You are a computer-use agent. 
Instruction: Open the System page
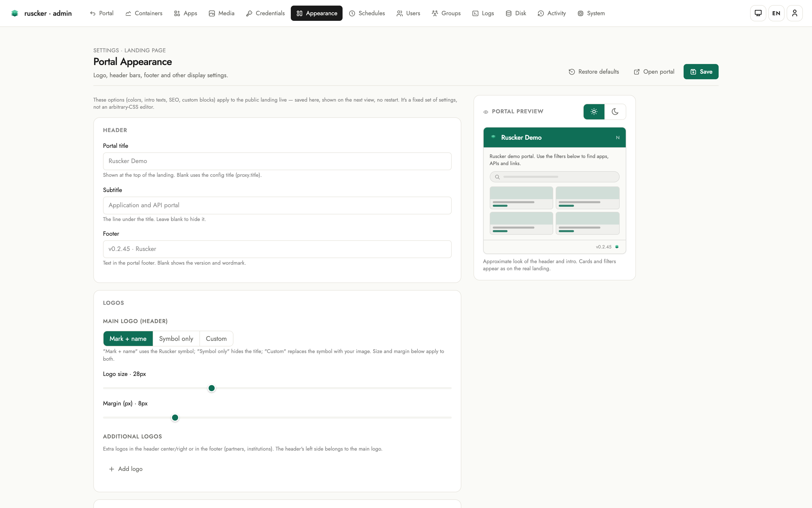(x=591, y=13)
